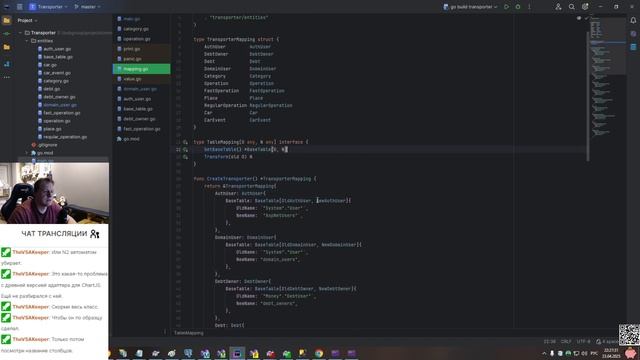Open go build transporter configuration dropdown
This screenshot has height=360, width=640.
pyautogui.click(x=470, y=7)
